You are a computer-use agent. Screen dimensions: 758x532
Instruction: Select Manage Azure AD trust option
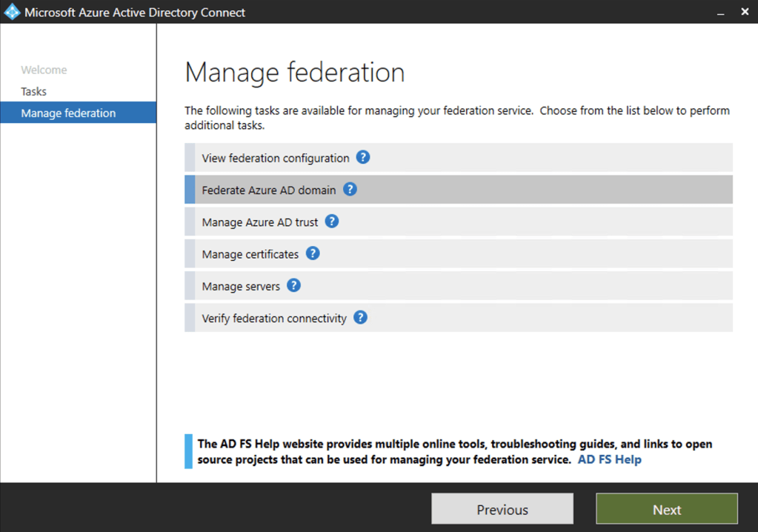tap(259, 222)
